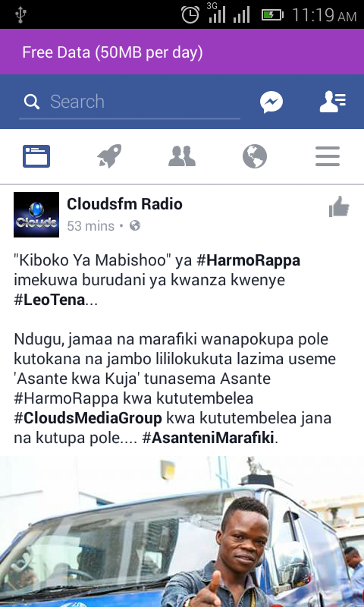Image resolution: width=364 pixels, height=607 pixels.
Task: Click the #HarmoRappa hashtag
Action: (x=248, y=261)
